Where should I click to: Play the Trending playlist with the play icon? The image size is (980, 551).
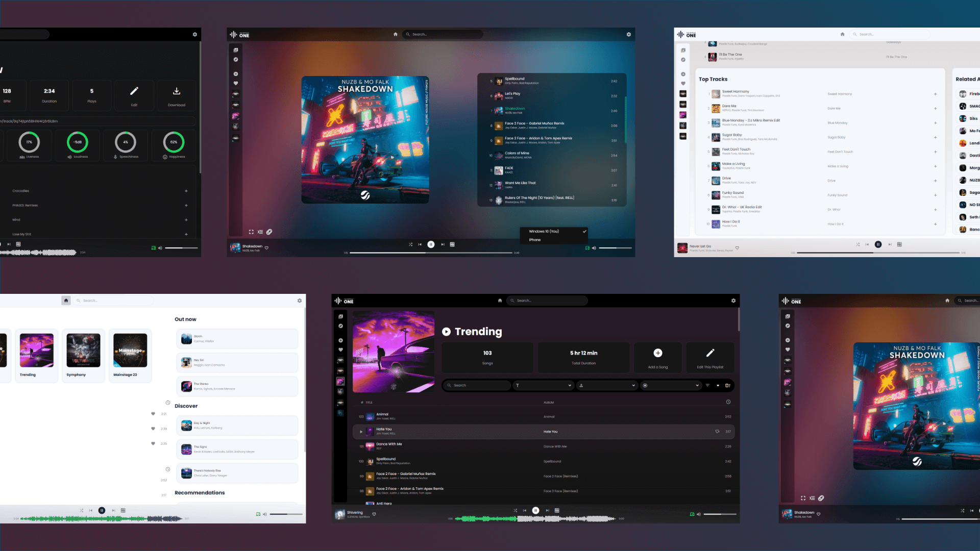click(446, 332)
